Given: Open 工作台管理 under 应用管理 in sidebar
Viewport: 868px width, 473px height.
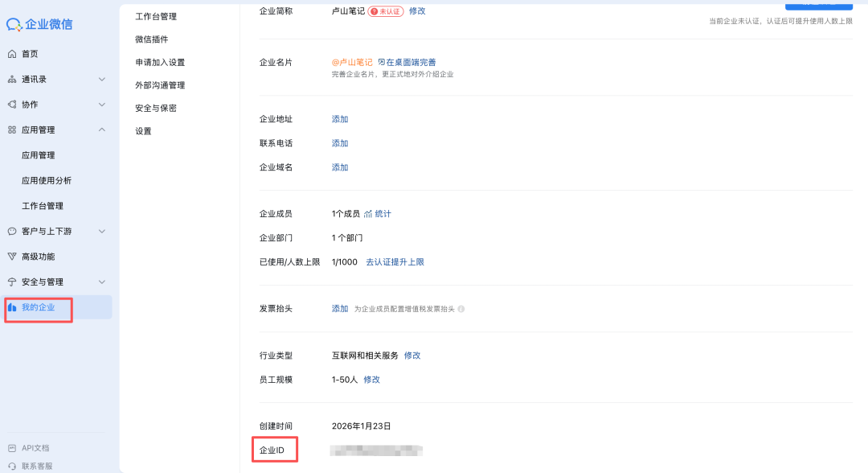Looking at the screenshot, I should point(42,206).
